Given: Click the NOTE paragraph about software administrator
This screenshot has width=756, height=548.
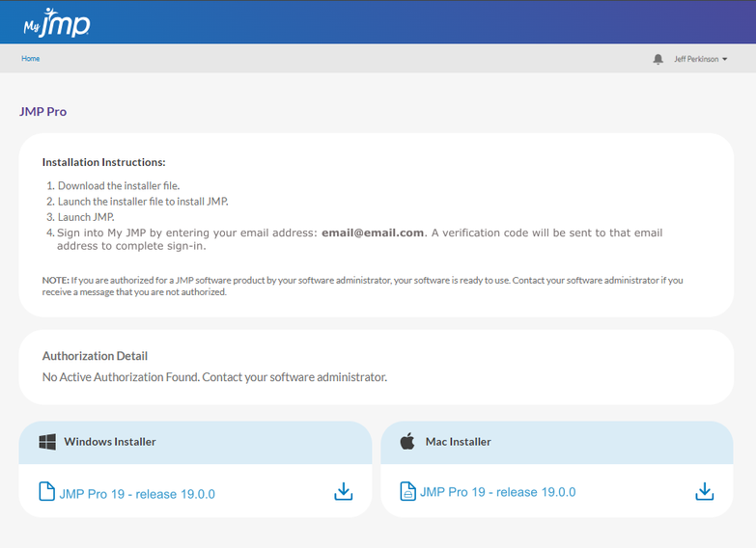Looking at the screenshot, I should click(363, 286).
